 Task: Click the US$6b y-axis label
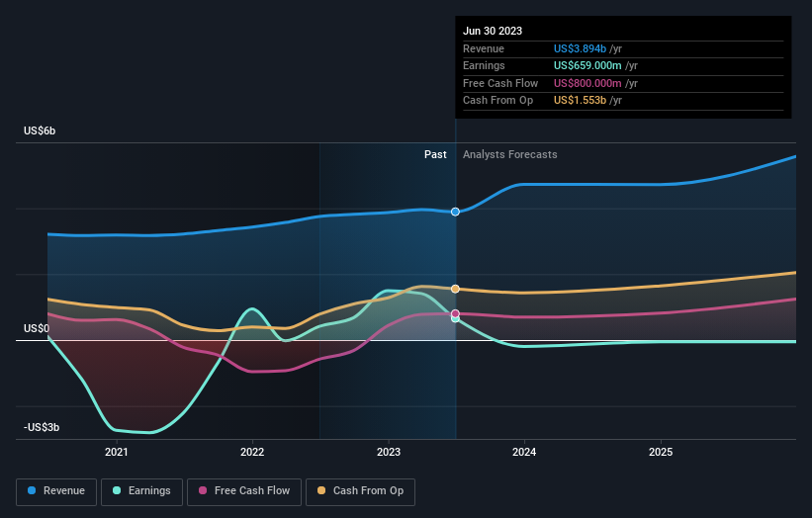coord(40,130)
